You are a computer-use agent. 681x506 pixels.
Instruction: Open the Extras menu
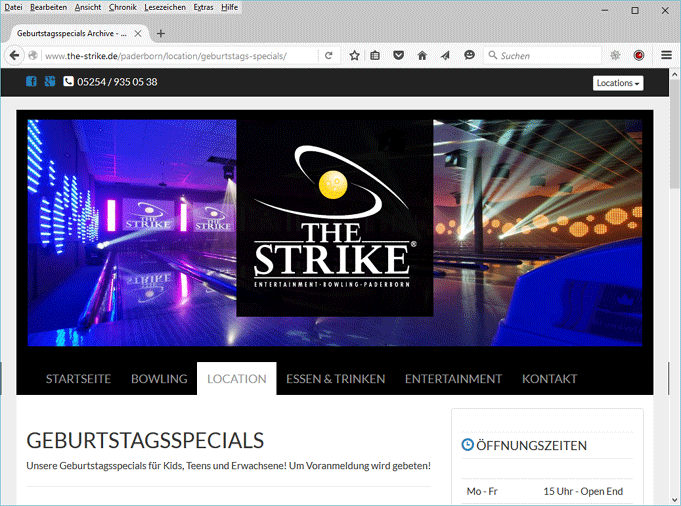203,7
